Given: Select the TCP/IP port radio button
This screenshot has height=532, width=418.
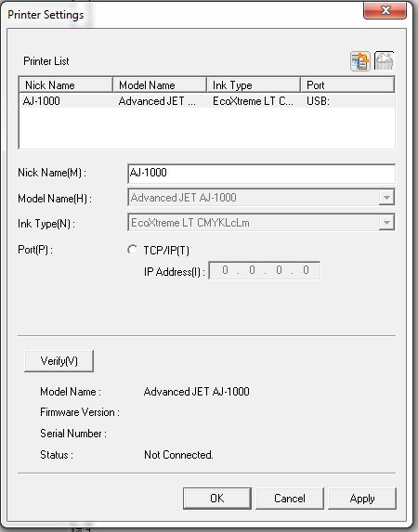Looking at the screenshot, I should pyautogui.click(x=133, y=250).
